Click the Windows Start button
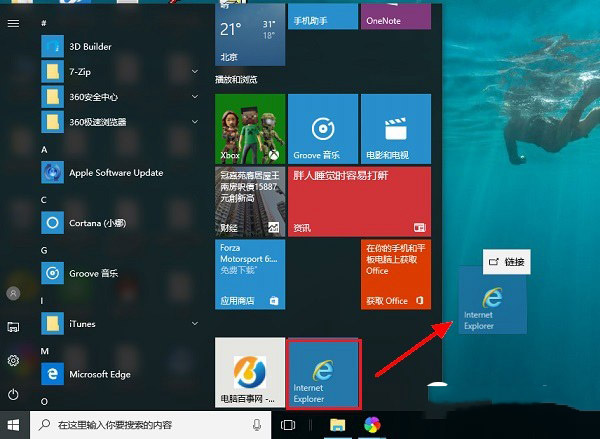600x439 pixels. pos(14,425)
